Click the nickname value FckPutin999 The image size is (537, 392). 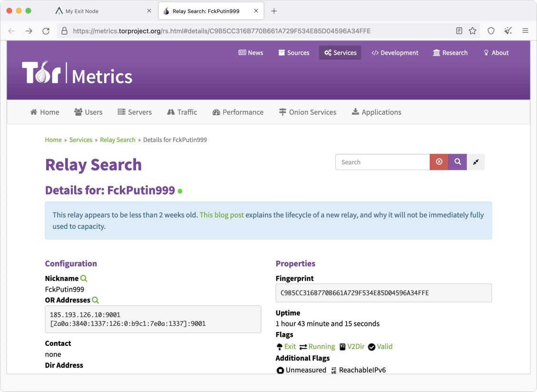pos(64,289)
